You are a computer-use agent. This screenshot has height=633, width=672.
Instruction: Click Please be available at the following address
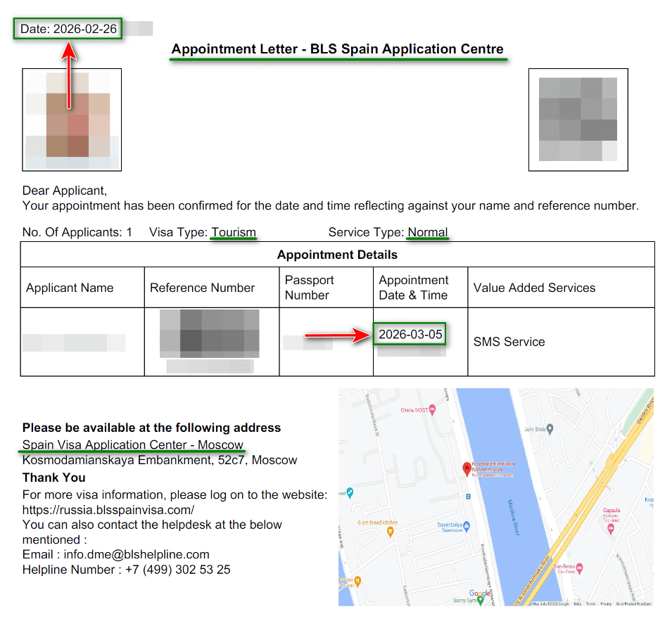click(x=152, y=428)
